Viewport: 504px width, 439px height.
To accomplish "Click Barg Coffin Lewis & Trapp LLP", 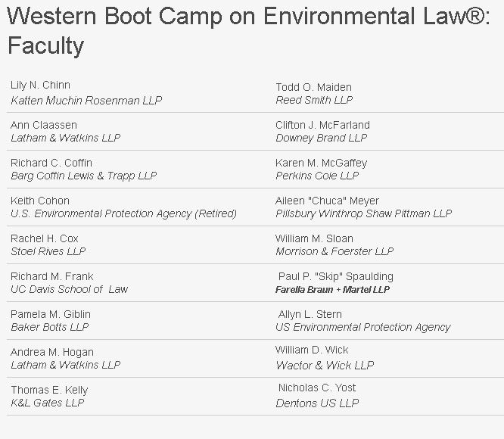I will 83,176.
